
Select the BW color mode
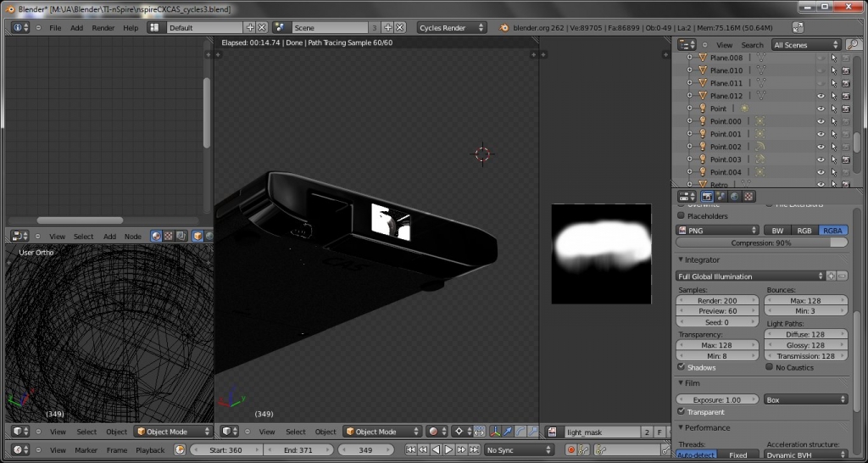777,231
